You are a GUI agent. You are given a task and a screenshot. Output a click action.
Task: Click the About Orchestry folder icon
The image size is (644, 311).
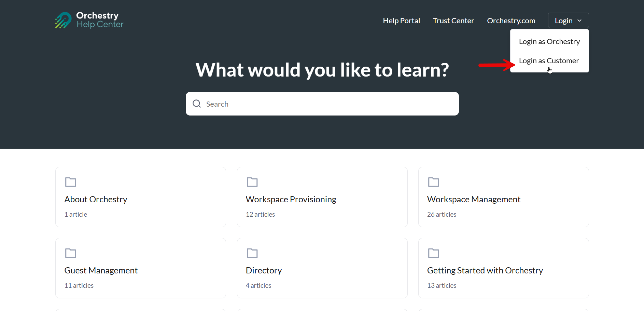71,182
